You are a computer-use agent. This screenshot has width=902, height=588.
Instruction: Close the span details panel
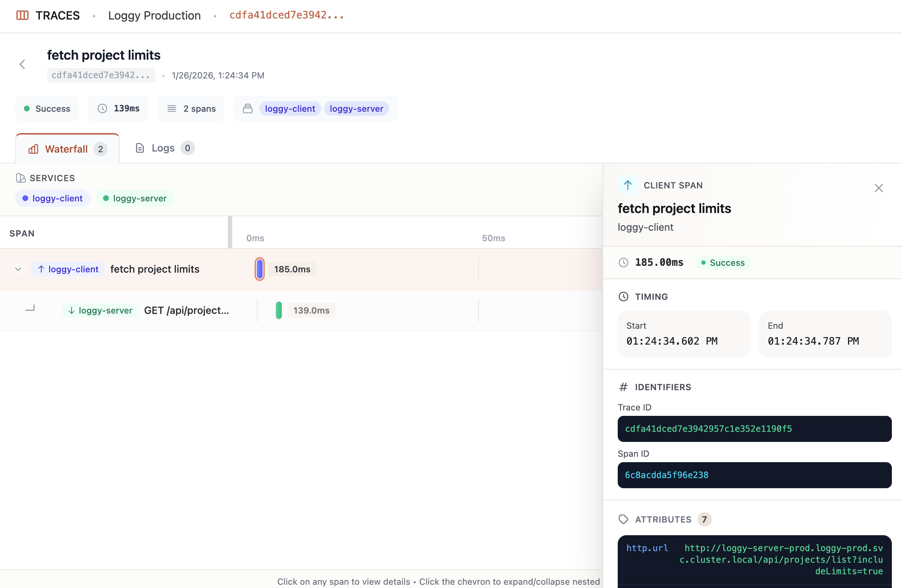click(x=878, y=188)
